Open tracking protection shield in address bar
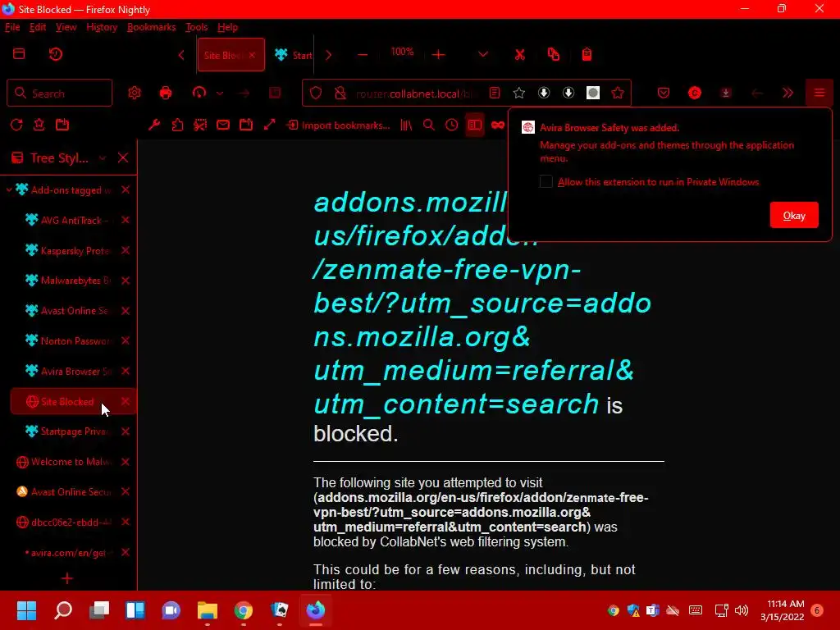840x630 pixels. pos(316,94)
